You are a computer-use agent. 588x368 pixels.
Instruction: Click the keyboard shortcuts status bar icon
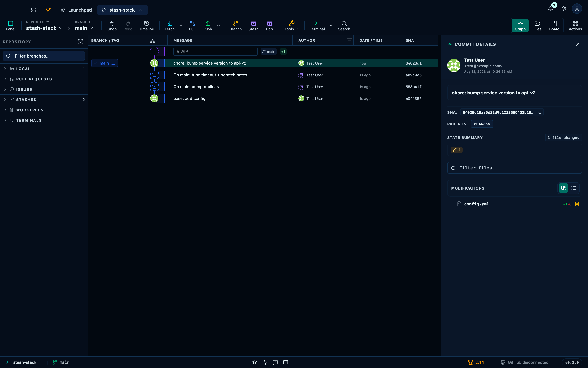click(x=286, y=362)
